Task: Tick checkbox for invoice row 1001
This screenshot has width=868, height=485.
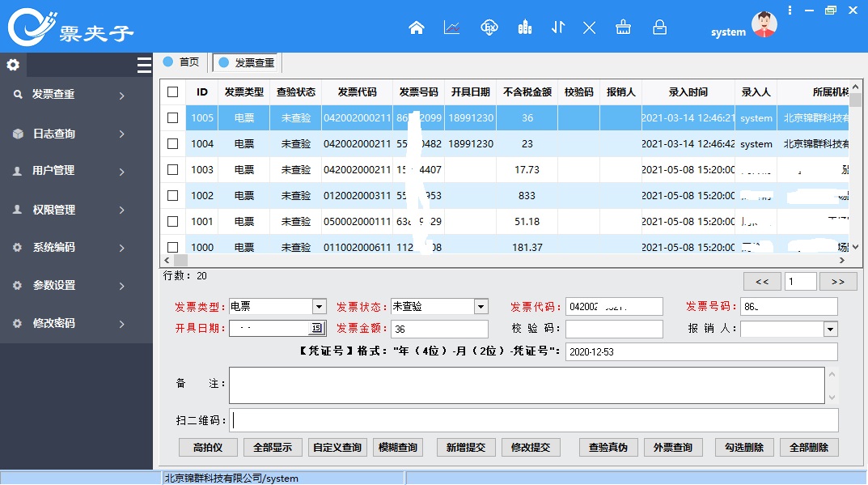Action: [x=173, y=221]
